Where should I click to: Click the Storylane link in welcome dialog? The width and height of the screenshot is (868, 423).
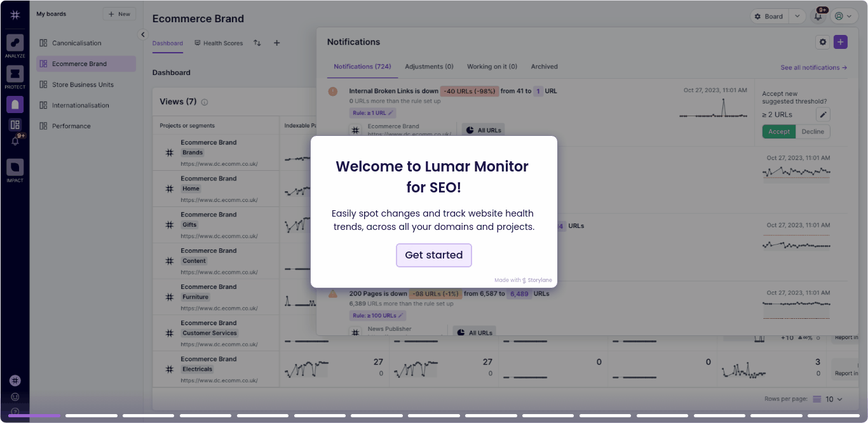537,280
